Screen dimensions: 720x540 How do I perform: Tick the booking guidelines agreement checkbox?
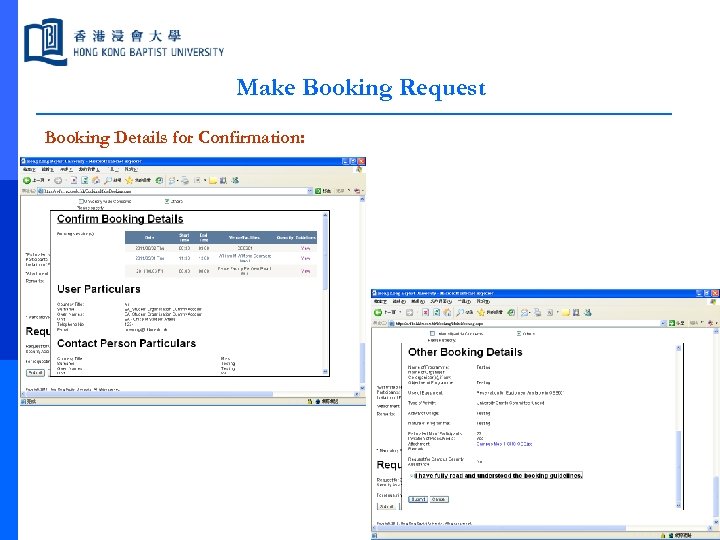[x=411, y=476]
